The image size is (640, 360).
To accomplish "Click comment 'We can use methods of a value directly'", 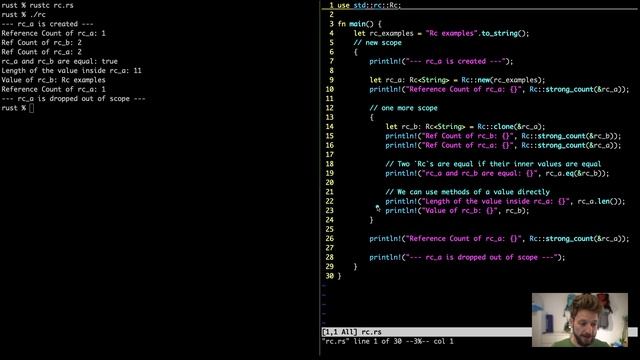I will [x=467, y=192].
